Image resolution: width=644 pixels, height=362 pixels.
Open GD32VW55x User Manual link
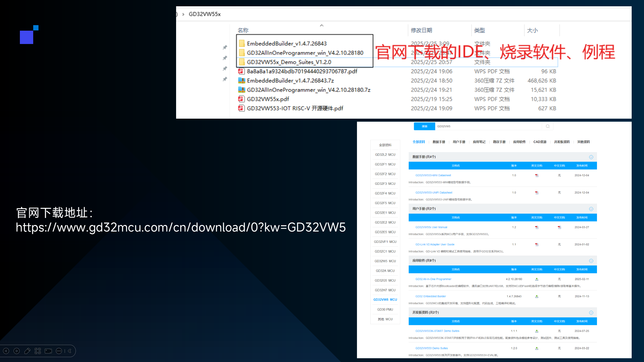(x=431, y=227)
